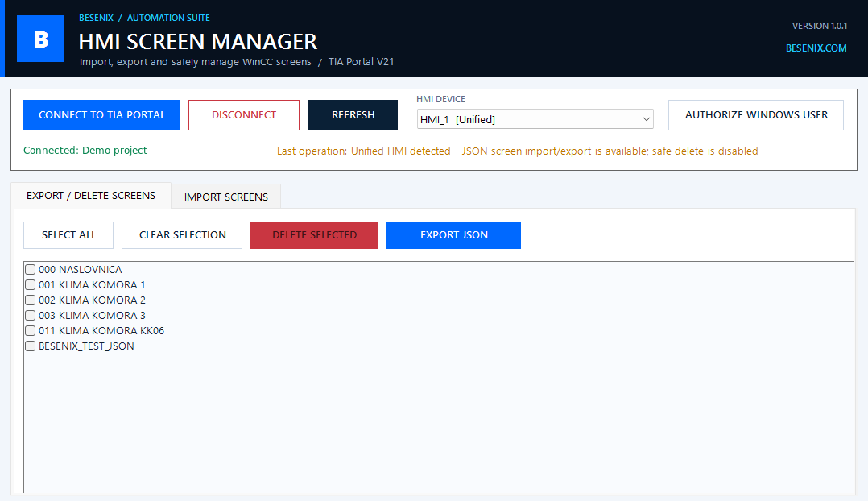
Task: Click the 'BESENIX_TEST_JSON' screen name
Action: click(x=86, y=346)
